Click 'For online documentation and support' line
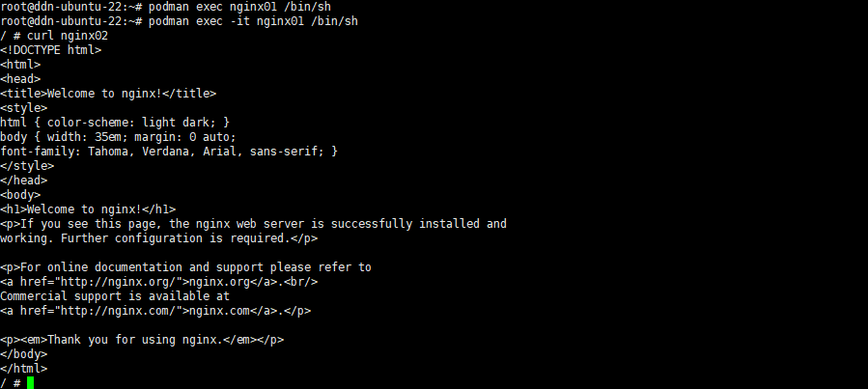The image size is (868, 389). pyautogui.click(x=185, y=267)
